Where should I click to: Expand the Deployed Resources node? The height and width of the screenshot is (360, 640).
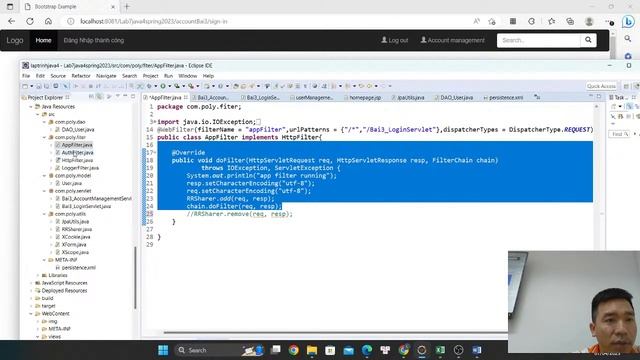click(31, 291)
